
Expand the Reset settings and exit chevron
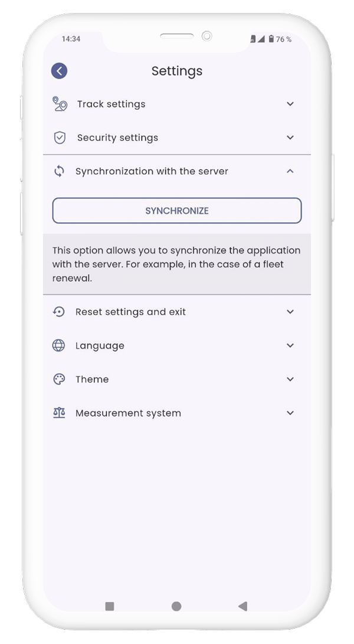(290, 312)
